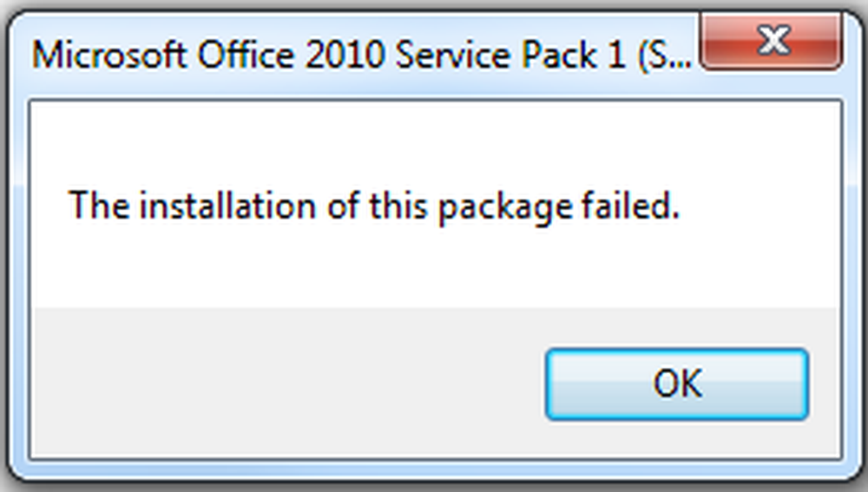The height and width of the screenshot is (492, 868).
Task: Click the word "of" in the message
Action: coord(343,205)
